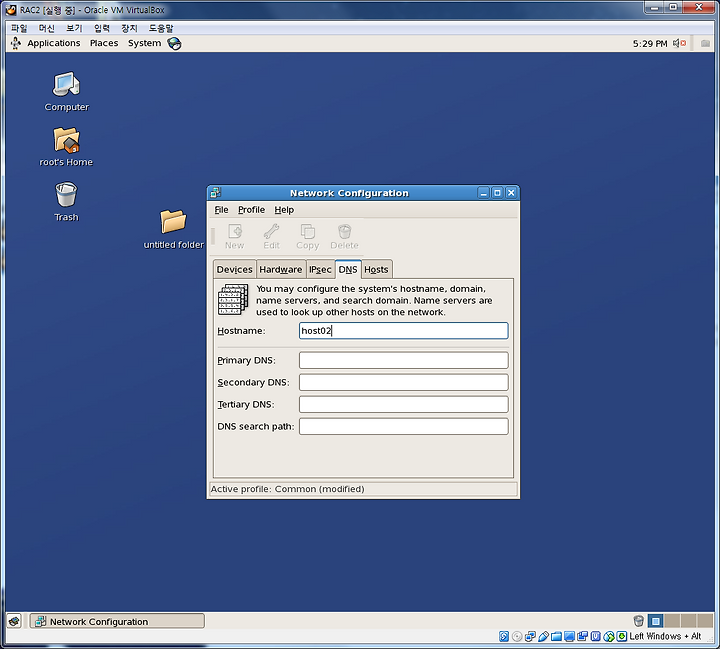Open VirtualBox 장치 menu
Viewport: 720px width, 649px height.
coord(129,28)
